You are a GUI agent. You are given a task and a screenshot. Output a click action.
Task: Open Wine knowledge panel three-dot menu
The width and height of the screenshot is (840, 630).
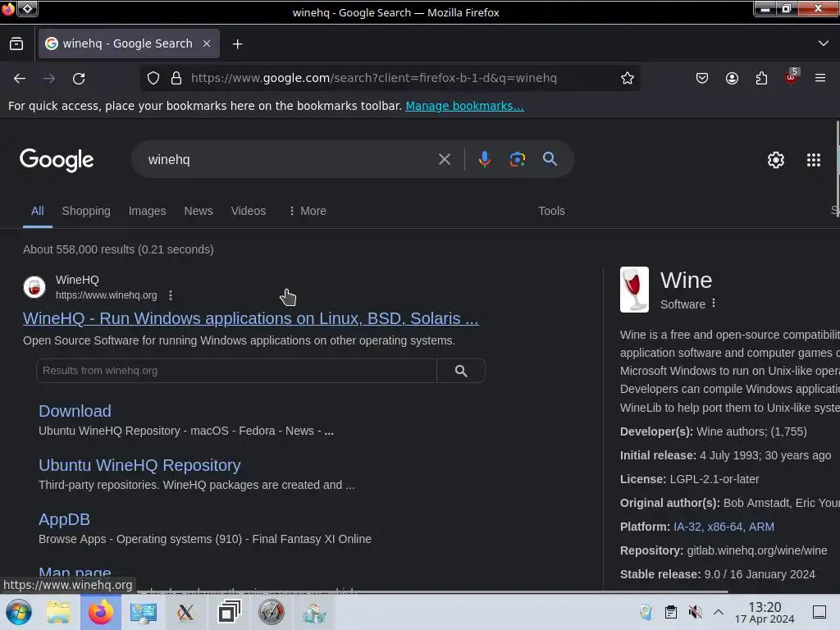tap(714, 304)
